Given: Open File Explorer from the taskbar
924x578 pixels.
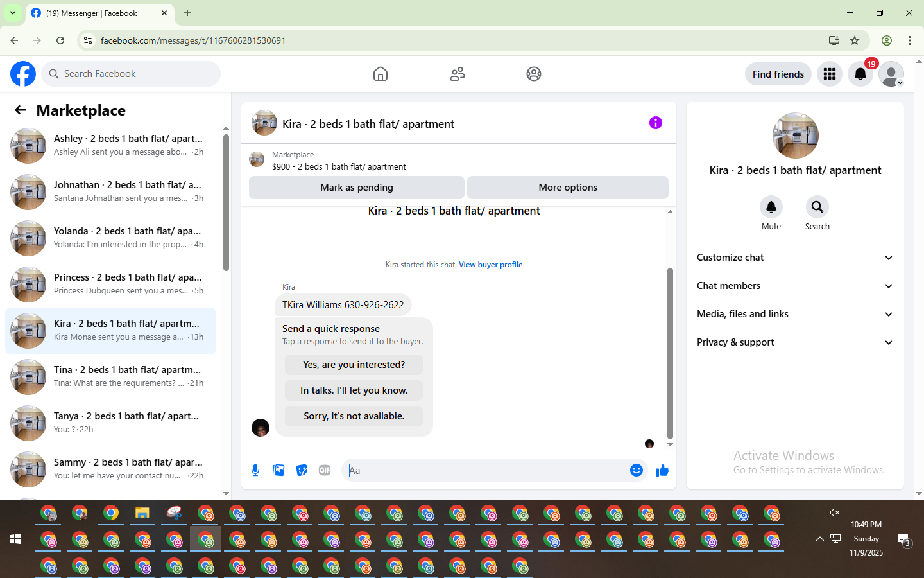Looking at the screenshot, I should pyautogui.click(x=142, y=512).
